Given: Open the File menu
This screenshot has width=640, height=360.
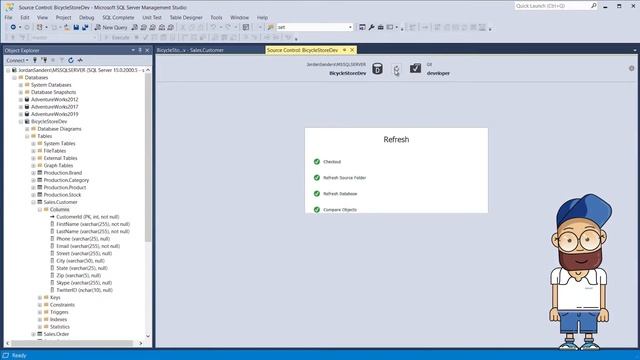Looking at the screenshot, I should 8,18.
